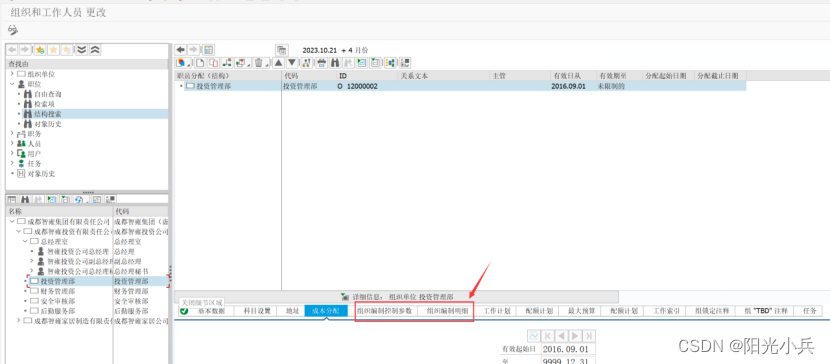
Task: Expand 智雍投资公司副总经理 position node
Action: [x=31, y=261]
